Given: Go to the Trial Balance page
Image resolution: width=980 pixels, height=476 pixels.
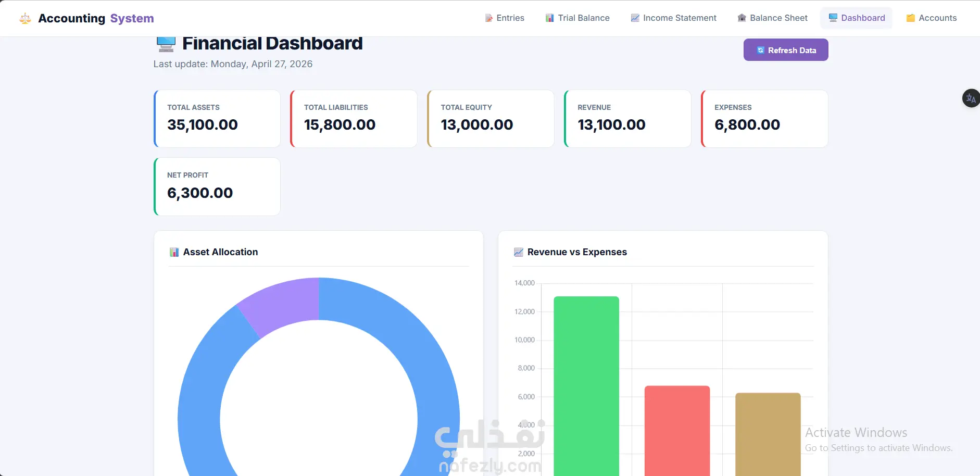Looking at the screenshot, I should coord(577,18).
